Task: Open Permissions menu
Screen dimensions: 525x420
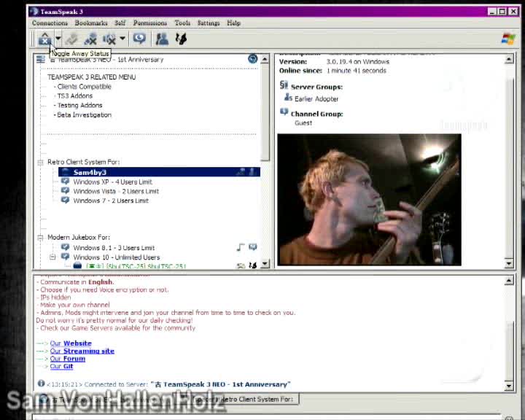Action: [150, 23]
